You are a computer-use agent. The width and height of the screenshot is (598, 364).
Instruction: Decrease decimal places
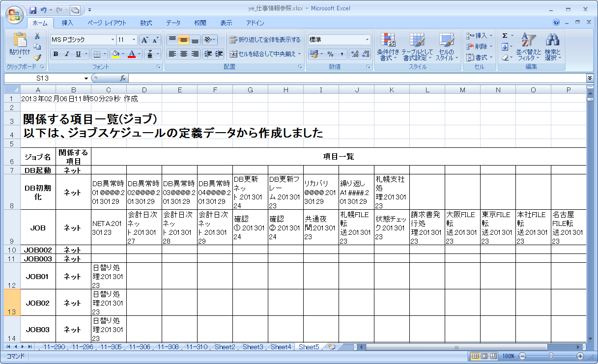point(366,54)
